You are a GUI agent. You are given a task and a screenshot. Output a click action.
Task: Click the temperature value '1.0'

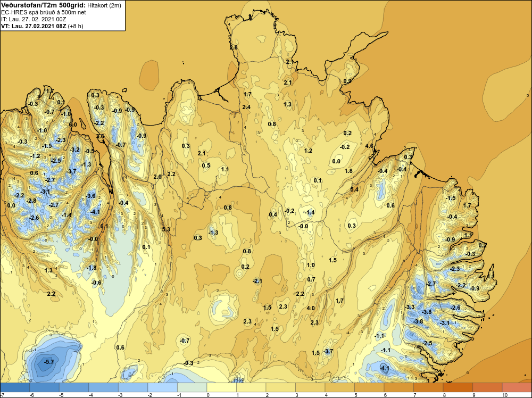[311, 266]
